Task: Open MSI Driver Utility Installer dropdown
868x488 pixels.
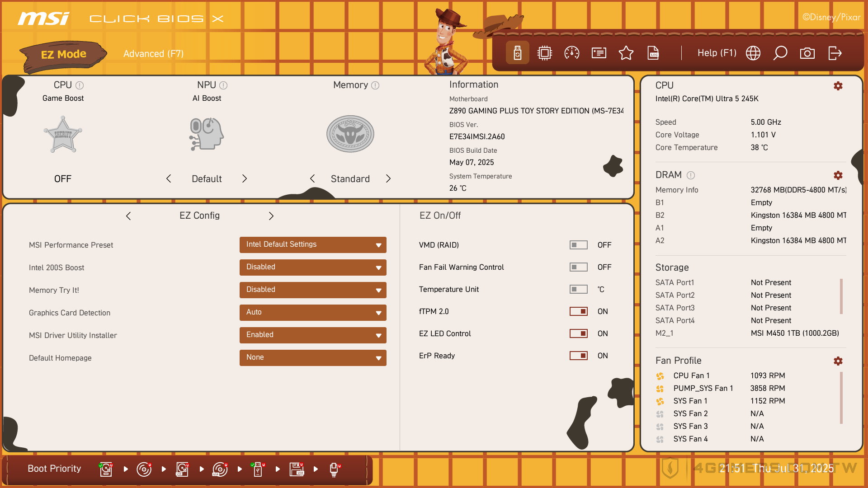Action: [x=313, y=335]
